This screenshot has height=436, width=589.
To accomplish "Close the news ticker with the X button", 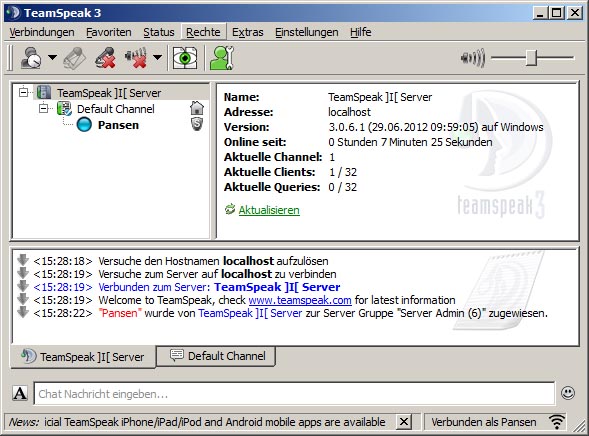I will pos(404,422).
